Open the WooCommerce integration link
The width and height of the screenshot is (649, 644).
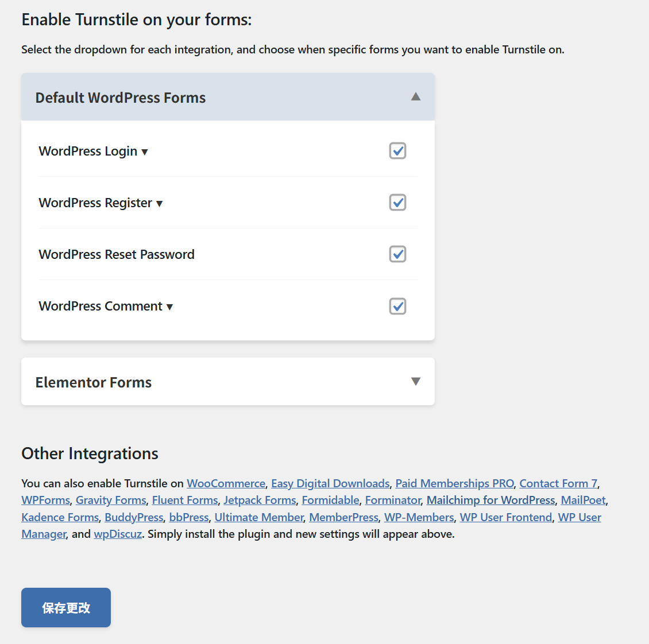[226, 483]
